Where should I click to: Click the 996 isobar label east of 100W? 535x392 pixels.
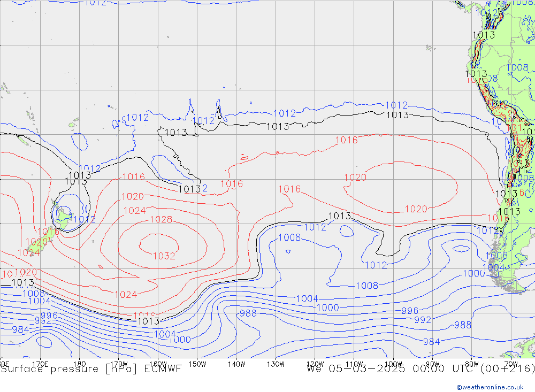click(410, 311)
